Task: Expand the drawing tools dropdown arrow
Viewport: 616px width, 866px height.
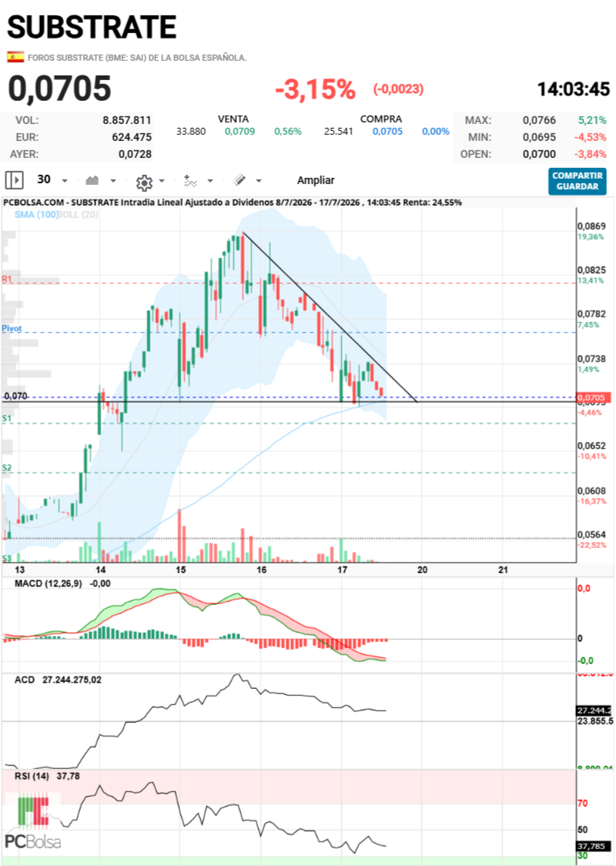Action: pos(258,180)
